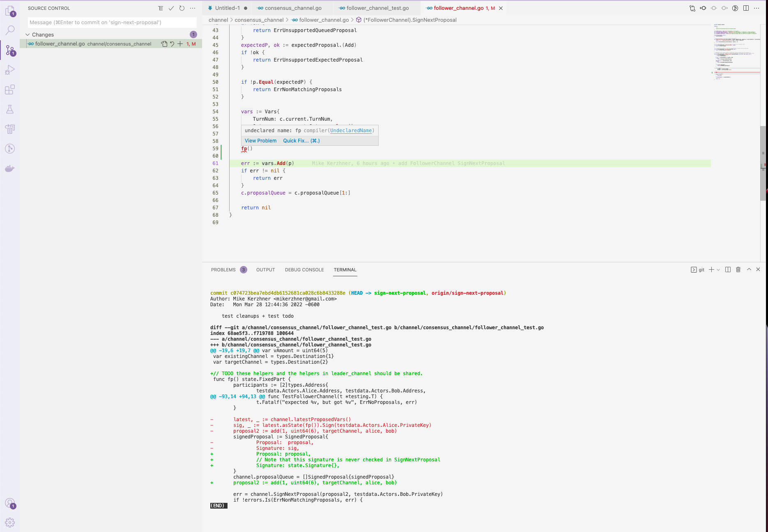This screenshot has height=532, width=768.
Task: Stage changes for follower_channel.go
Action: (x=180, y=44)
